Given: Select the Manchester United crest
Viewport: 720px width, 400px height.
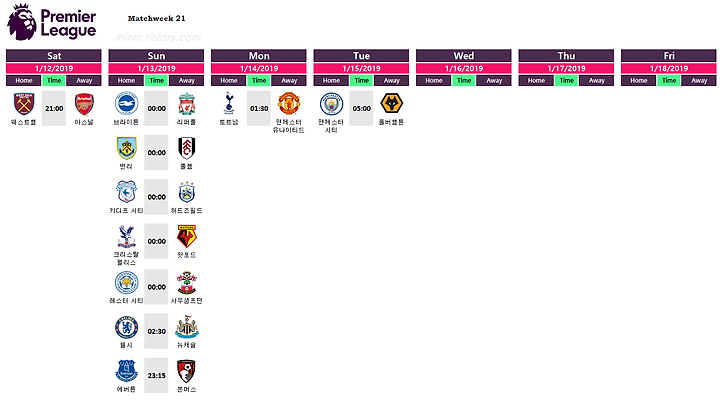Looking at the screenshot, I should (289, 103).
